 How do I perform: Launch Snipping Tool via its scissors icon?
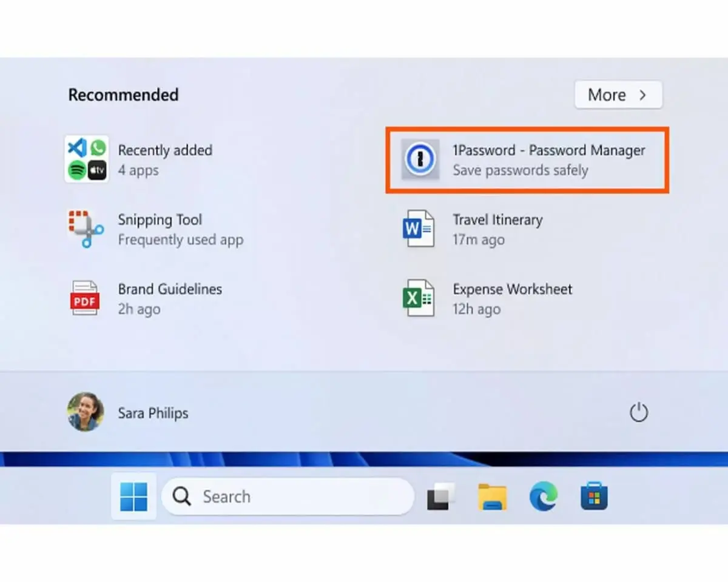pos(86,229)
